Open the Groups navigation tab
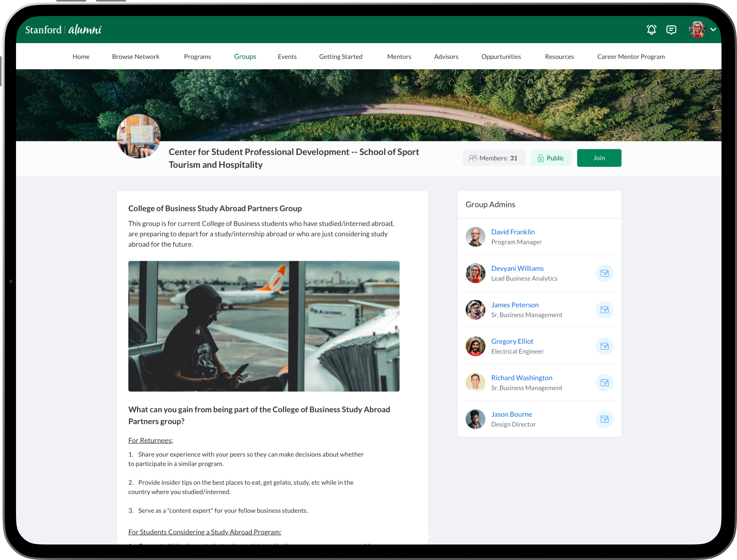 pos(245,57)
